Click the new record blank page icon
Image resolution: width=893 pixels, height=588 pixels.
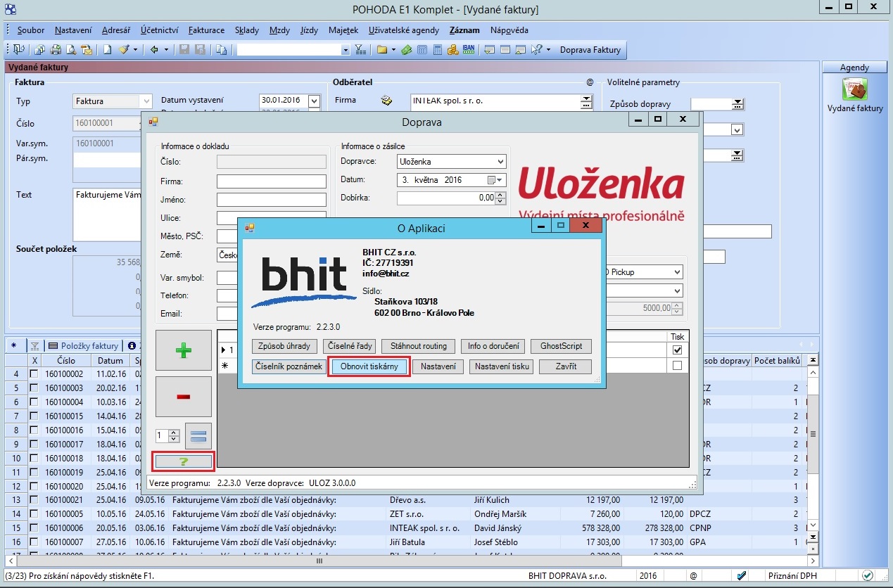point(108,50)
